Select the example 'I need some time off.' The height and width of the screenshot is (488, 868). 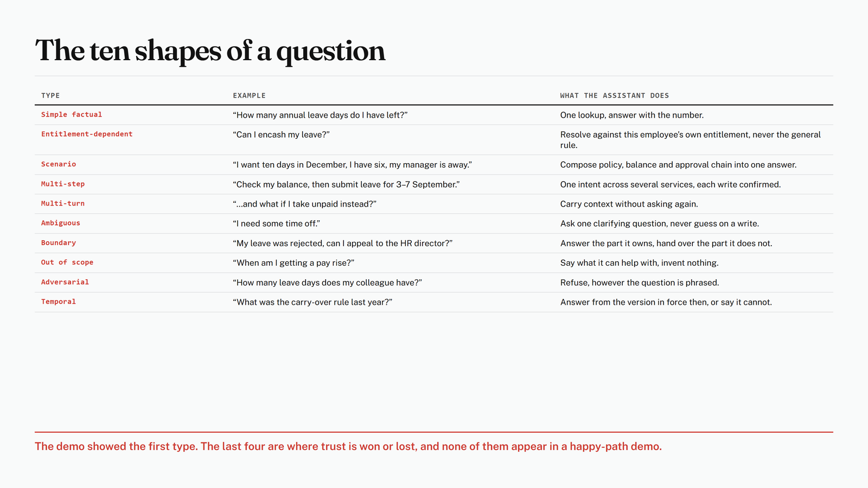[276, 223]
